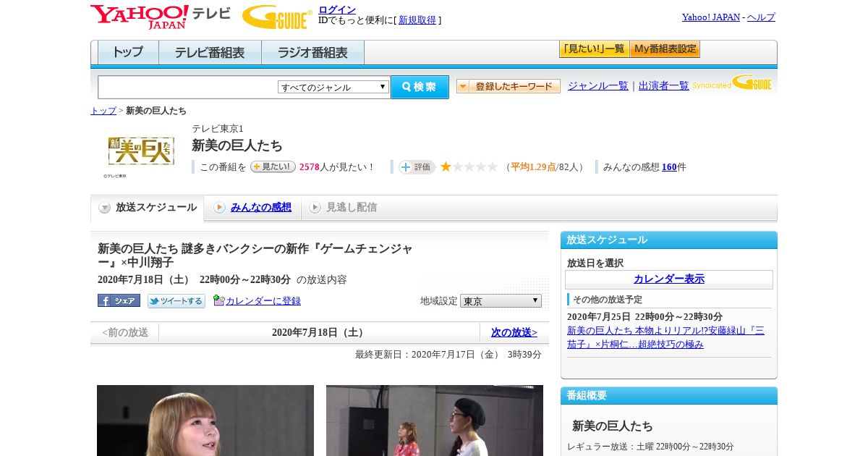Screen dimensions: 868x456
Task: Open the 地域設定 東京 region dropdown
Action: click(501, 300)
